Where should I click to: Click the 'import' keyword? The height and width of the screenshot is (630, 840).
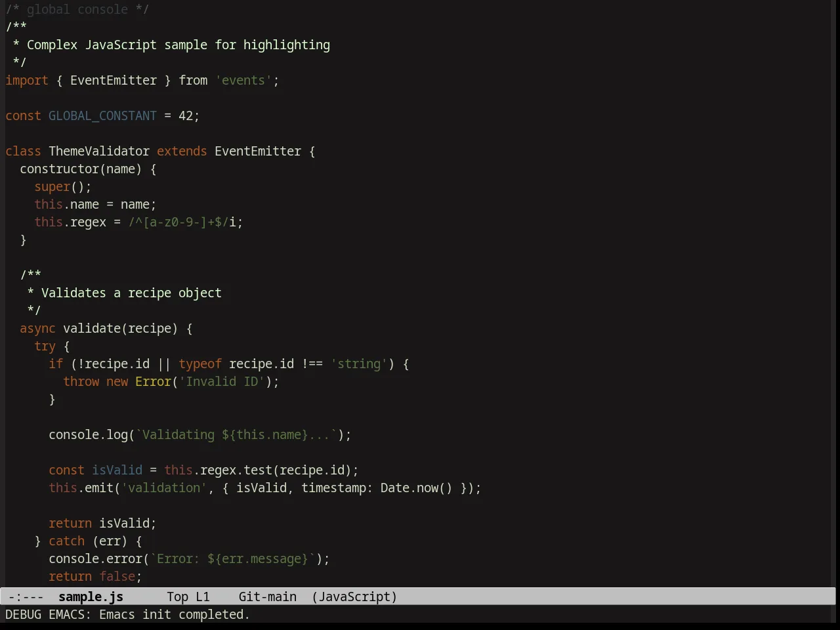pyautogui.click(x=27, y=80)
